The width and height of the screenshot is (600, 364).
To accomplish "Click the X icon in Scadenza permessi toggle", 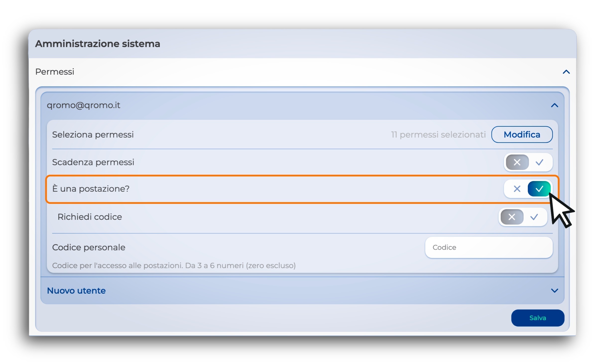I will (517, 162).
